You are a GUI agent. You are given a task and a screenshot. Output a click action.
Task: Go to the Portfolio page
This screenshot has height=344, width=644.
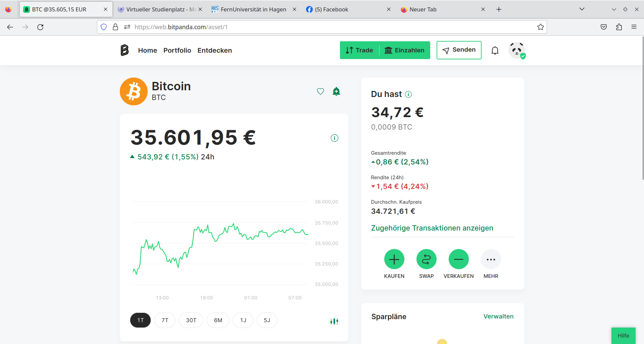(x=177, y=50)
